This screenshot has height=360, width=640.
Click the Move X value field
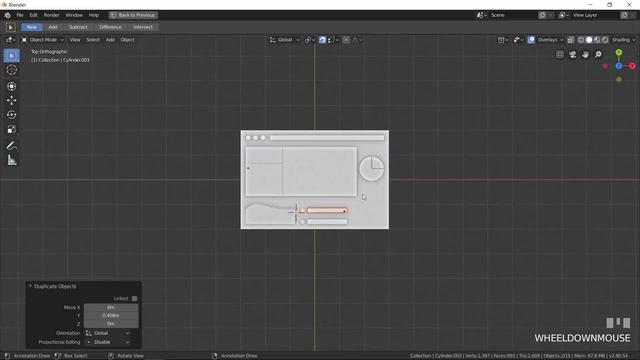pyautogui.click(x=111, y=307)
